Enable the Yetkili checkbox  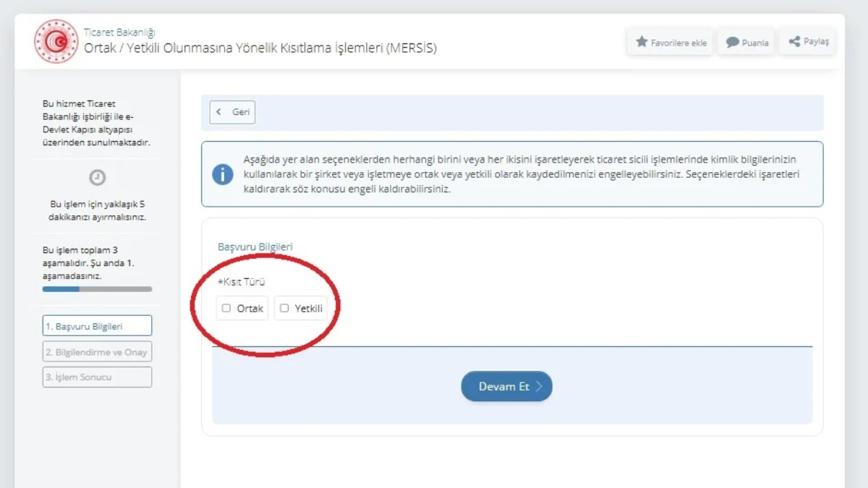coord(284,308)
